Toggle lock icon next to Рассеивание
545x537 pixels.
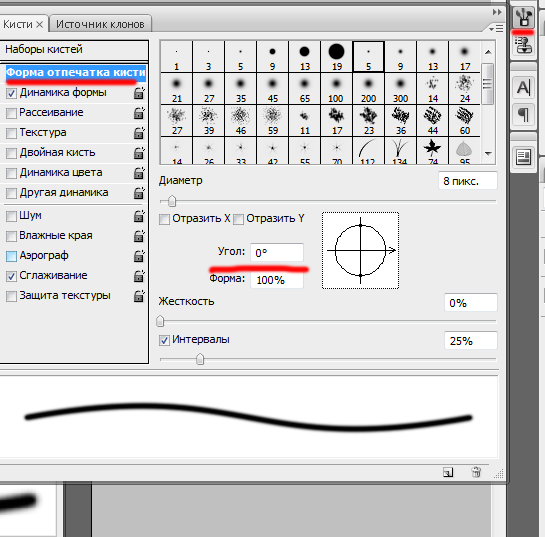coord(139,113)
